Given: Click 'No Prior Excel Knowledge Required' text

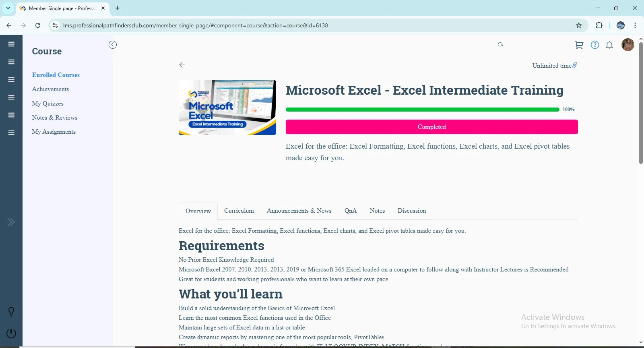Looking at the screenshot, I should coord(226,260).
